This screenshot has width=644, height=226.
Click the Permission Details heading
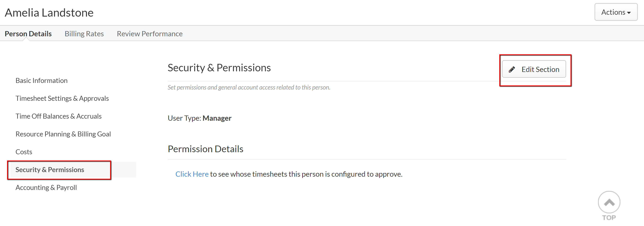tap(205, 149)
